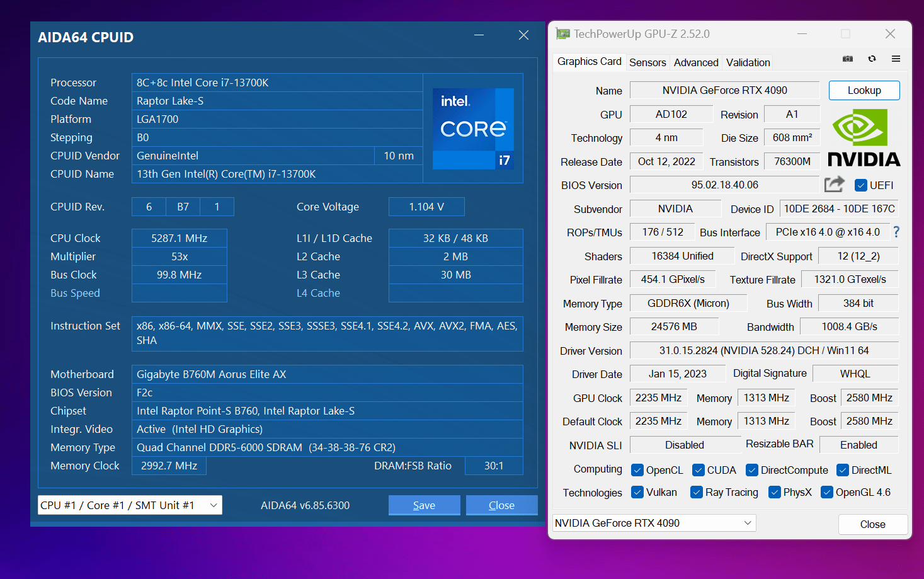Switch to the Graphics Card tab
The width and height of the screenshot is (924, 579).
pyautogui.click(x=590, y=61)
